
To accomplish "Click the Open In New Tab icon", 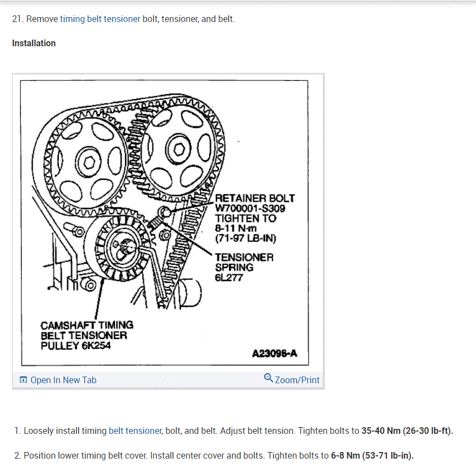I will tap(23, 379).
